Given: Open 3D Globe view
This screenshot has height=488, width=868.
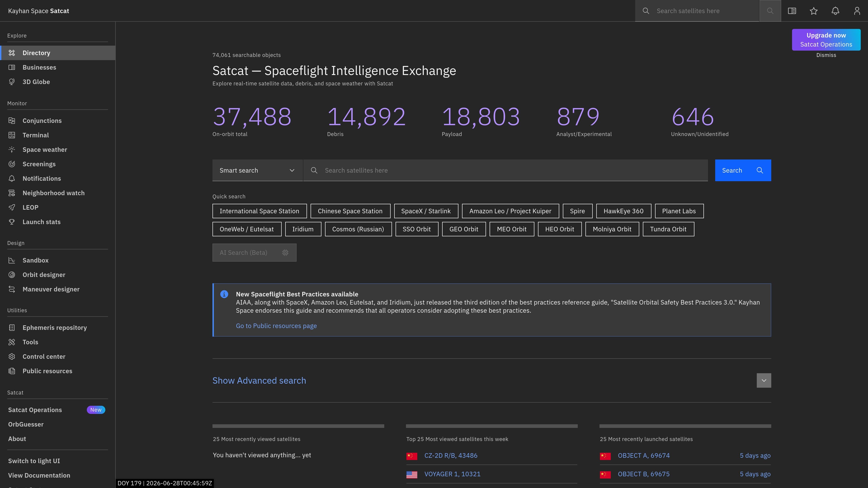Looking at the screenshot, I should 58,82.
